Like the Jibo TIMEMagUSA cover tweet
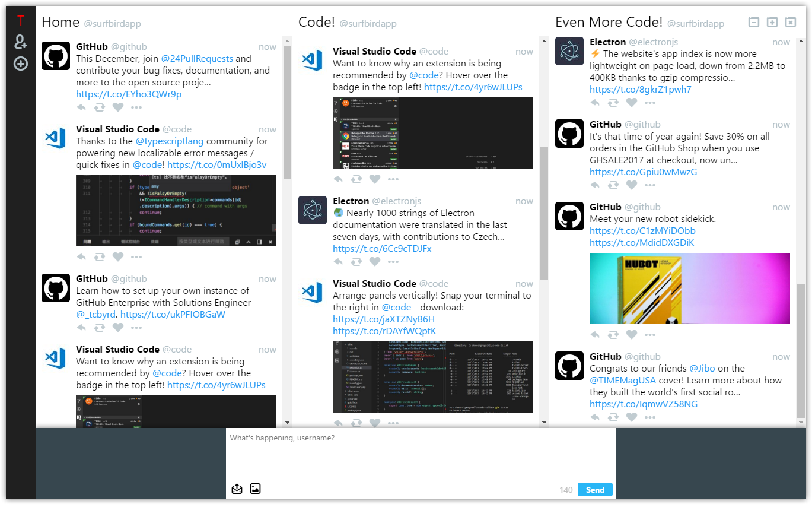The height and width of the screenshot is (523, 812). click(x=632, y=417)
